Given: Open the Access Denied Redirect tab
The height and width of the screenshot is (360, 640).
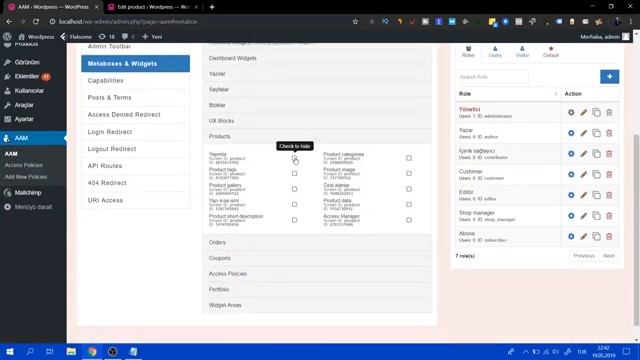Looking at the screenshot, I should [x=136, y=115].
